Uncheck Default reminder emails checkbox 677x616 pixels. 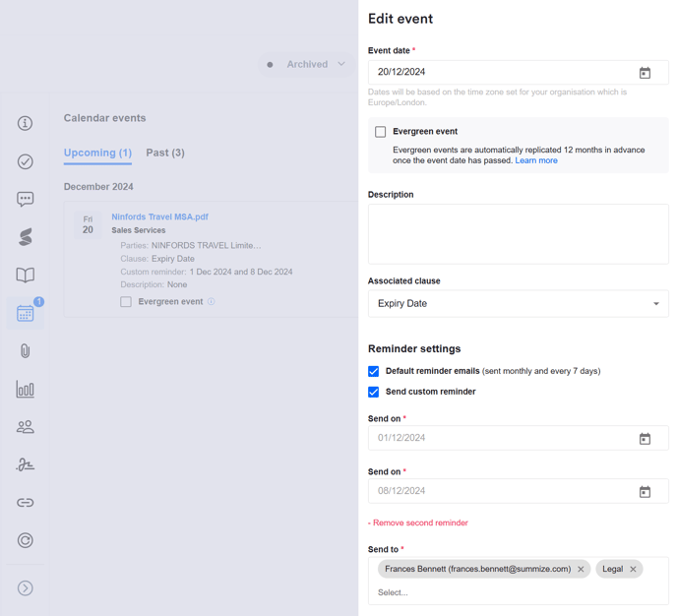click(374, 372)
